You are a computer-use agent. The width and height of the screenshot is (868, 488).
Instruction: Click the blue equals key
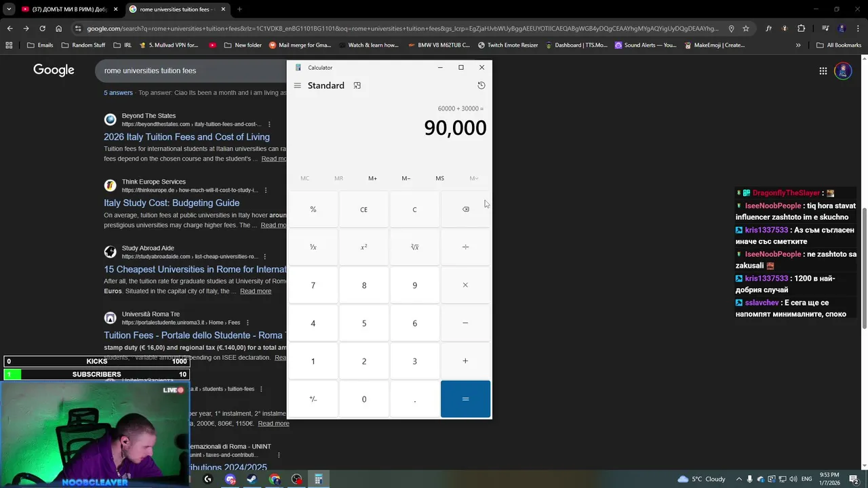coord(465,399)
